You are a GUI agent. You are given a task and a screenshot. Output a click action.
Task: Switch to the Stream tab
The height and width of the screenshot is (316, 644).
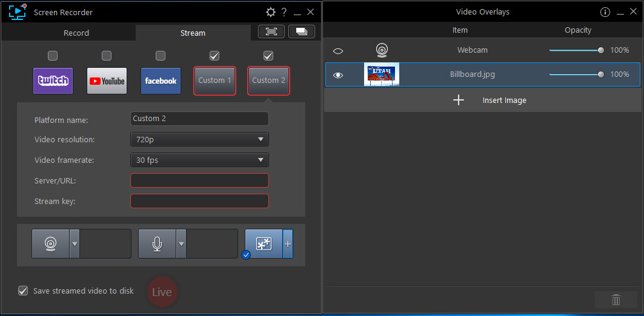pos(193,33)
